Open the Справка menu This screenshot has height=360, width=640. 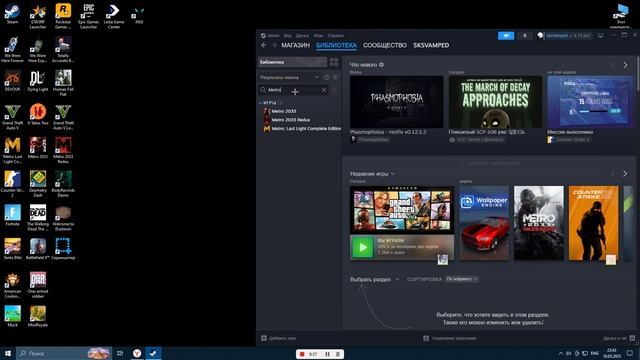pos(336,36)
